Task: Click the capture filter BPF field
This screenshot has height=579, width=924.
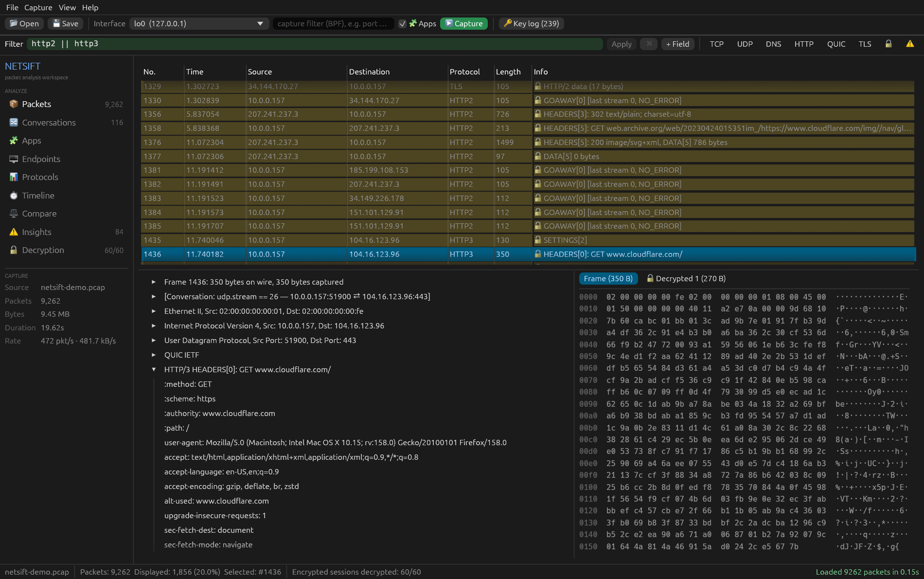Action: [333, 23]
